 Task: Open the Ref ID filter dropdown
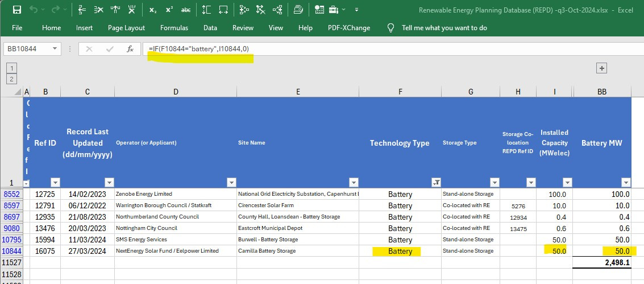pyautogui.click(x=55, y=183)
